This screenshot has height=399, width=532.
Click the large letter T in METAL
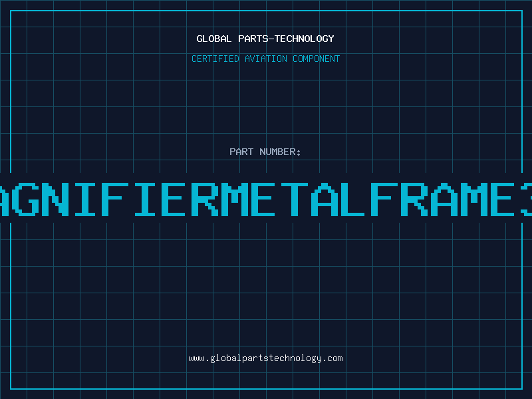click(x=295, y=199)
